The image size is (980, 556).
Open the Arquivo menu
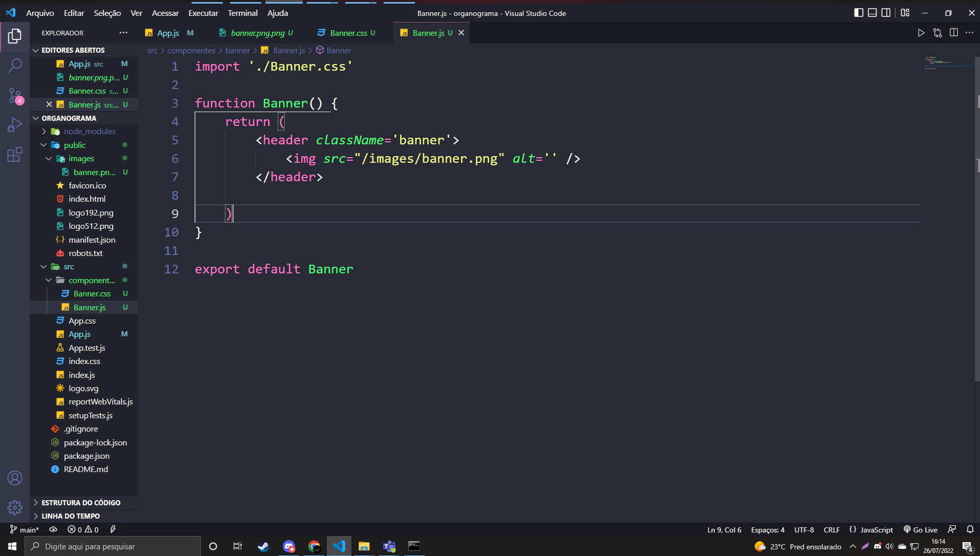click(x=40, y=13)
